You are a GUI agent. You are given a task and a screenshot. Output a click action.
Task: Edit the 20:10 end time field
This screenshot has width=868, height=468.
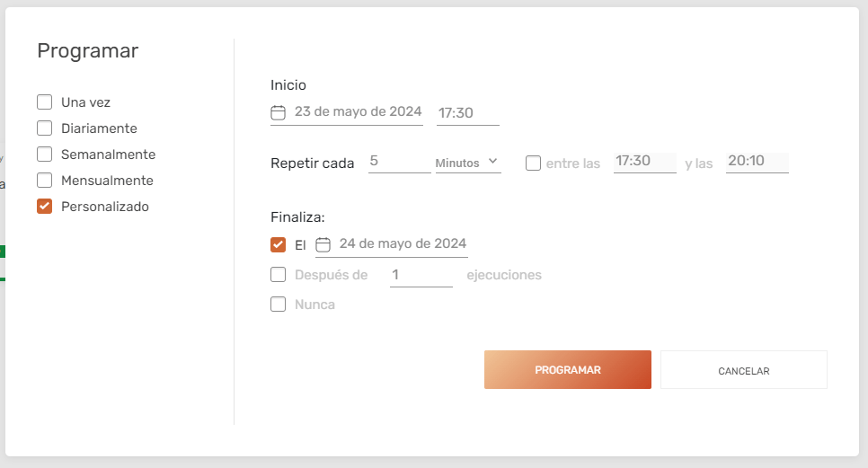tap(757, 162)
